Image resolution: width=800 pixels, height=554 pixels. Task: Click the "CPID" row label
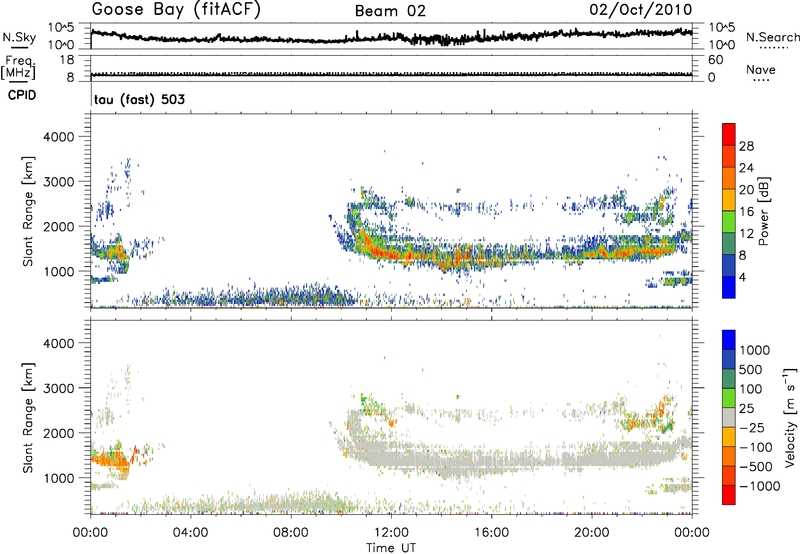pos(22,95)
